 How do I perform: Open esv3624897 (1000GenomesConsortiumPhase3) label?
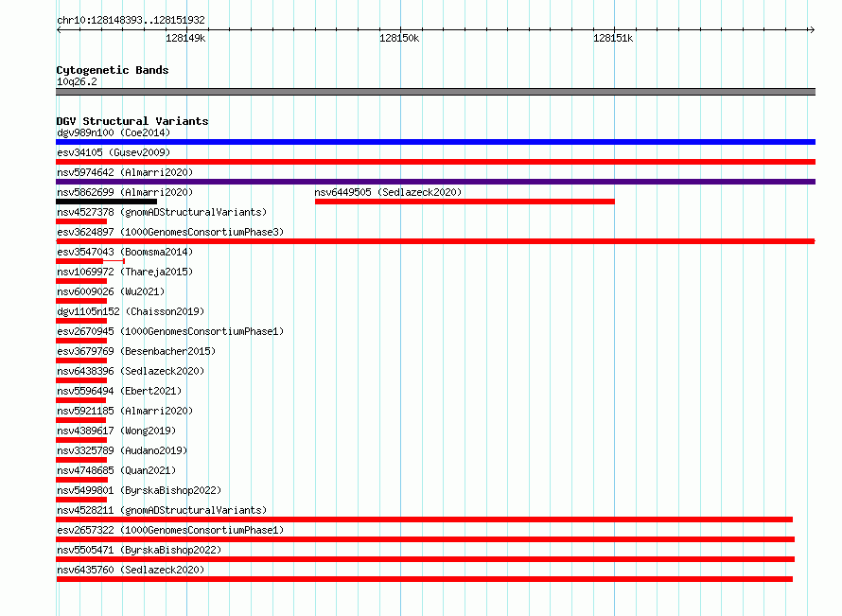[x=170, y=232]
